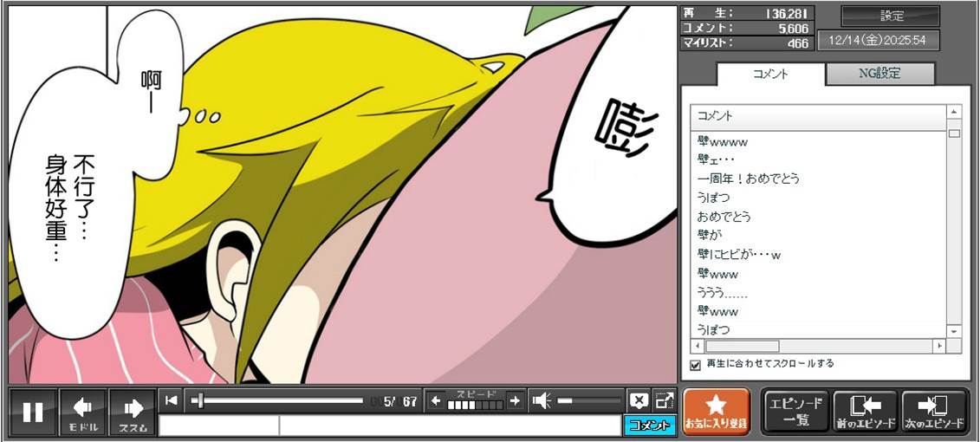Pause the playback with the pause button
The width and height of the screenshot is (980, 442).
(33, 412)
